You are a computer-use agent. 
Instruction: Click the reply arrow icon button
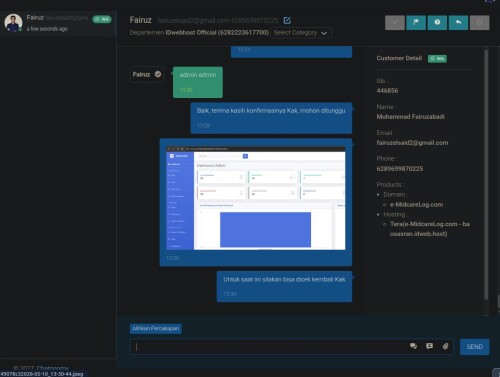coord(458,22)
